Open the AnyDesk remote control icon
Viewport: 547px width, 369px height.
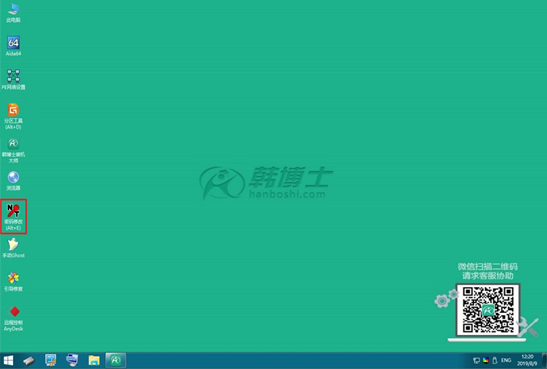click(x=13, y=318)
